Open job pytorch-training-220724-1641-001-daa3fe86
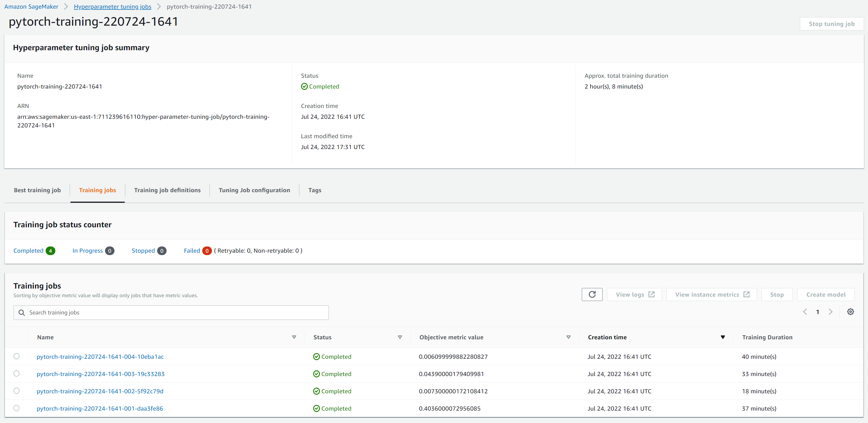The image size is (868, 423). click(100, 408)
